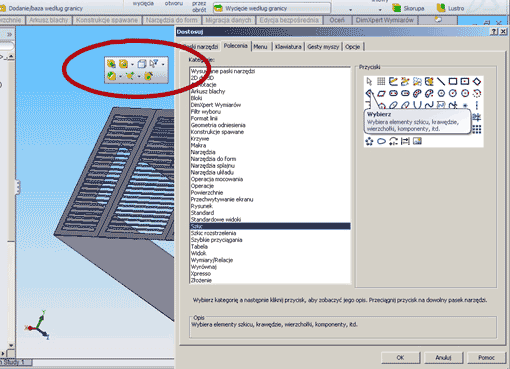Click the Anuluj button
This screenshot has width=510, height=369.
pyautogui.click(x=443, y=358)
